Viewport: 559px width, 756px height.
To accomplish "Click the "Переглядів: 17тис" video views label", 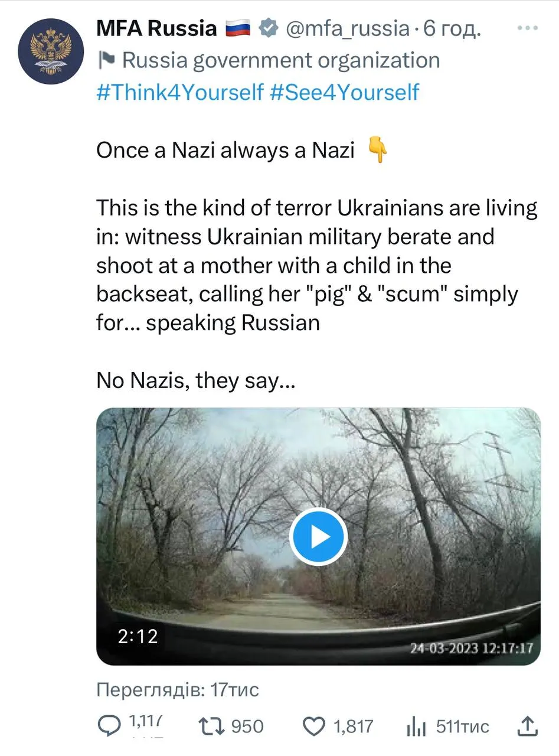I will coord(177,689).
